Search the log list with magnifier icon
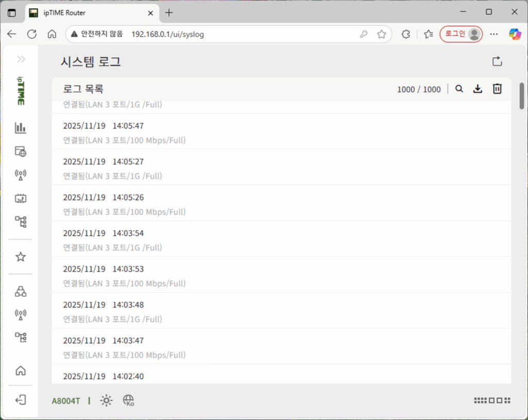 (459, 89)
